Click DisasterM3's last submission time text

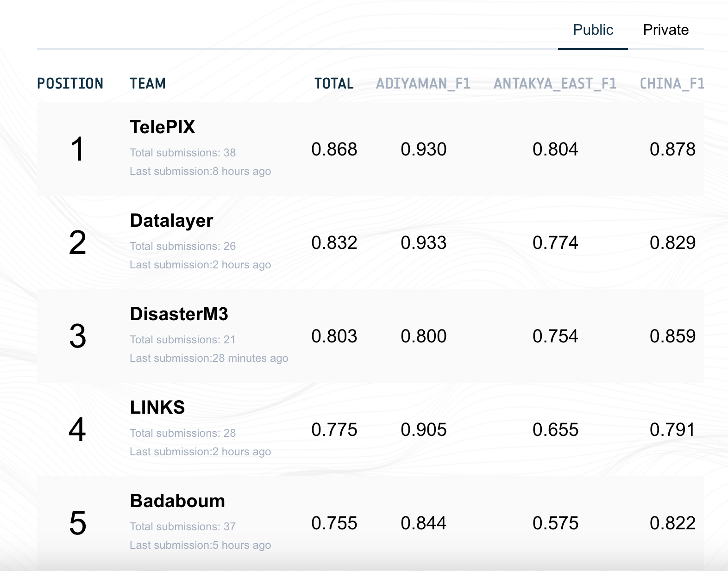tap(209, 358)
